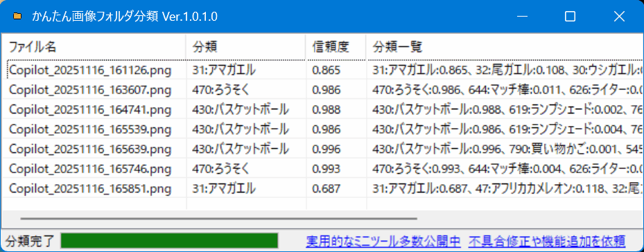Screen dimensions: 644x252
Task: Click 31:アマガエル in the 161126 row
Action: (223, 70)
